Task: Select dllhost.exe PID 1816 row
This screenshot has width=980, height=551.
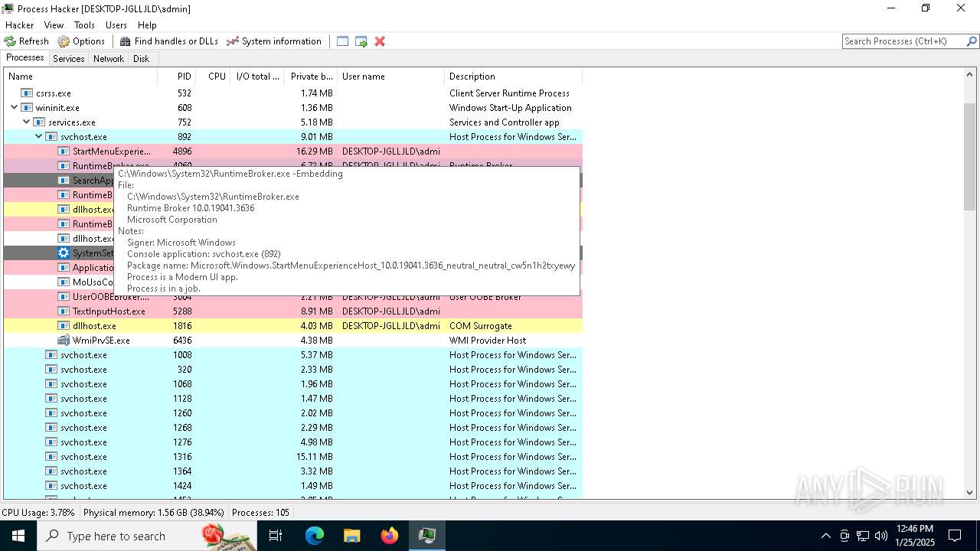Action: tap(293, 326)
